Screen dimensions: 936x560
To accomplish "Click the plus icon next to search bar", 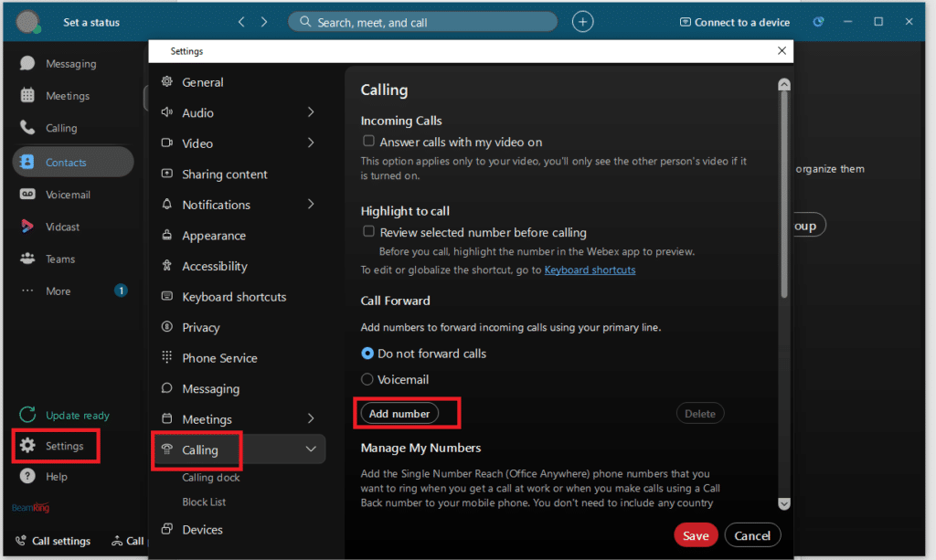I will point(582,22).
